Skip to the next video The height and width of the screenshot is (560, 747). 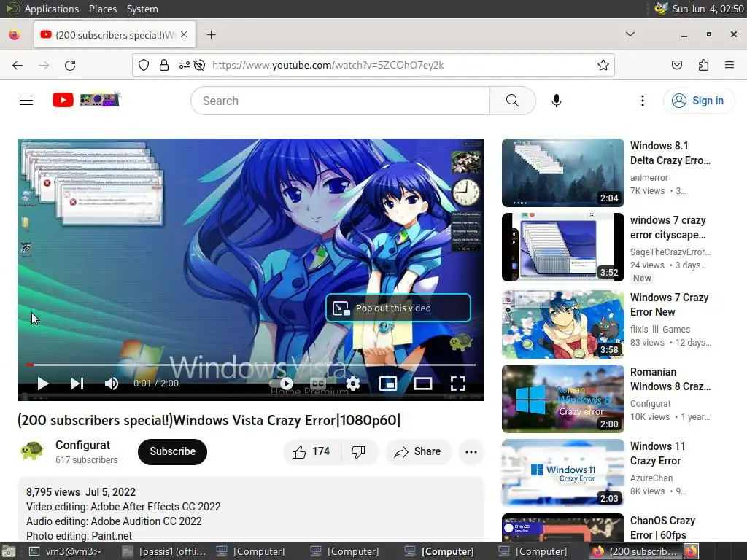77,384
